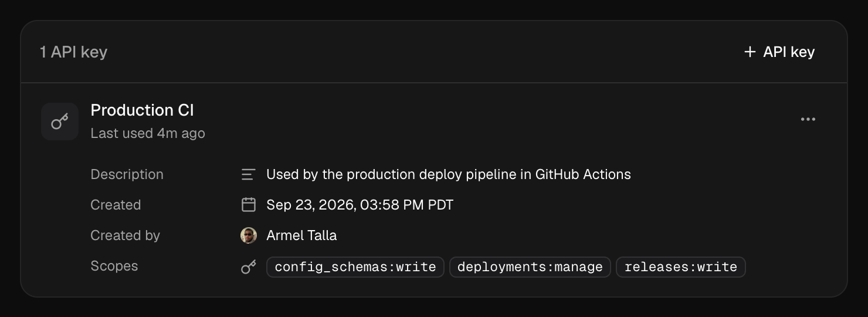Click the description lines icon

pos(249,174)
